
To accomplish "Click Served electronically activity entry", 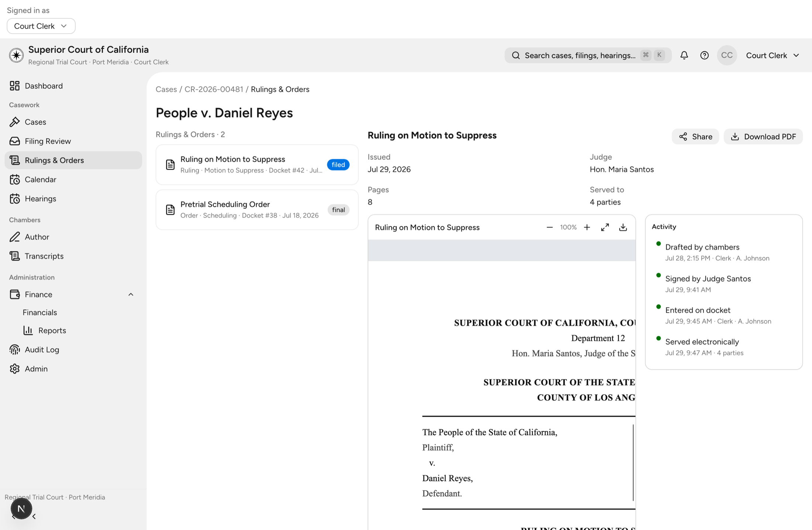I will coord(702,347).
